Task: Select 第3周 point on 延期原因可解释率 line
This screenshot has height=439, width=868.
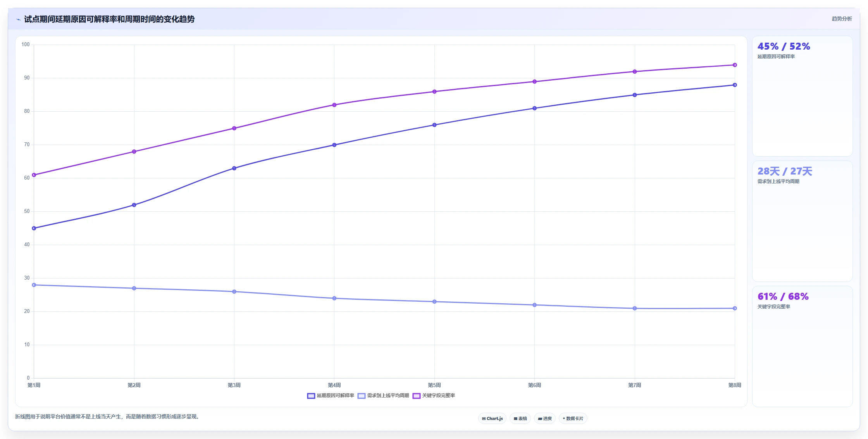Action: tap(234, 168)
